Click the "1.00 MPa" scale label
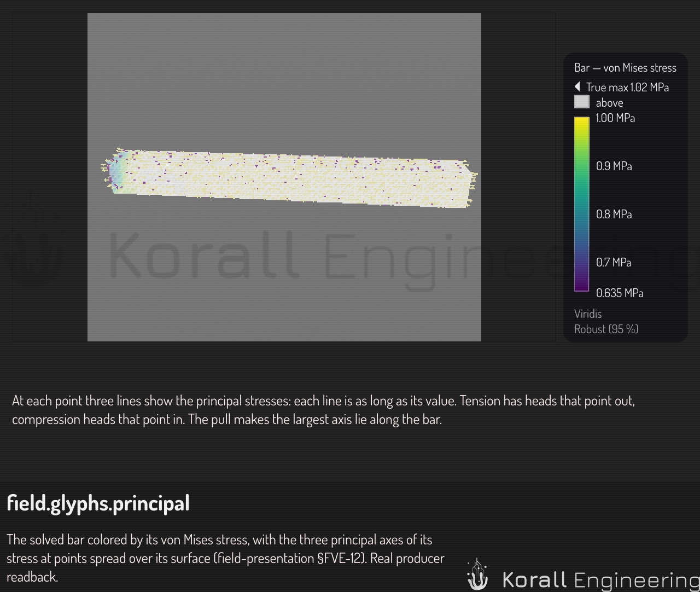The image size is (700, 592). point(615,118)
